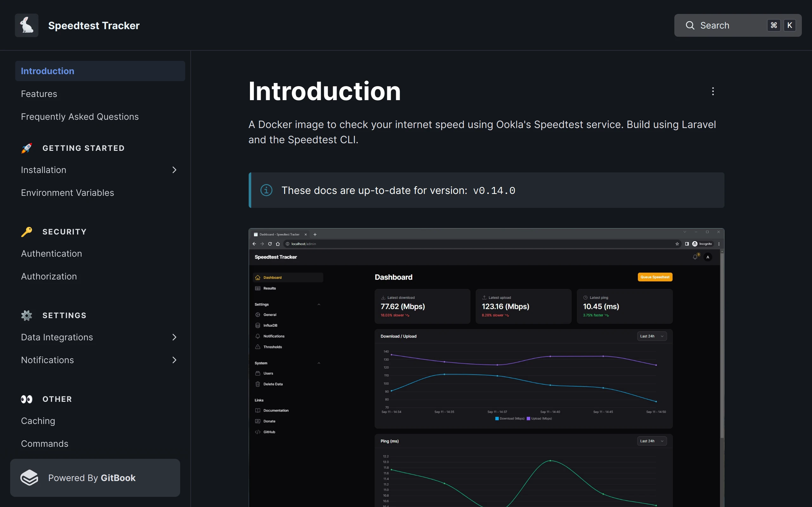812x507 pixels.
Task: Expand the Installation section in sidebar
Action: pos(174,170)
